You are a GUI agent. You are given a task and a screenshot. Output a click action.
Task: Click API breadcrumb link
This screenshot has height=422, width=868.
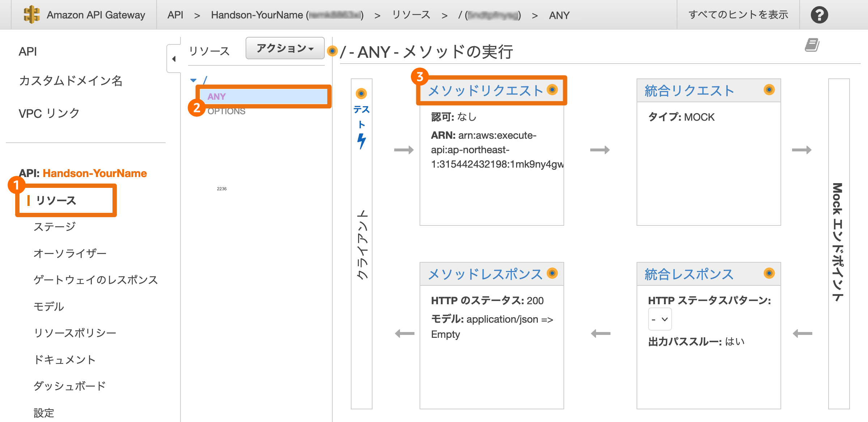(x=175, y=15)
